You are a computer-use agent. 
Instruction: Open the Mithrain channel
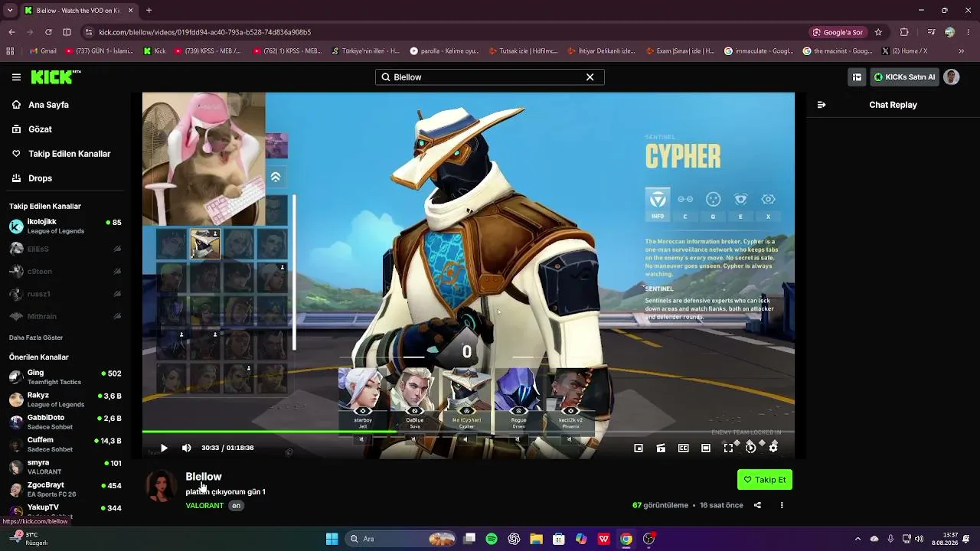[65, 316]
